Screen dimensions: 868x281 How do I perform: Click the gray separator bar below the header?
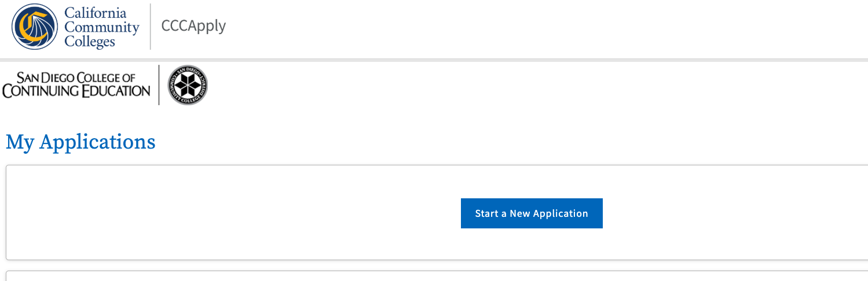pyautogui.click(x=434, y=60)
